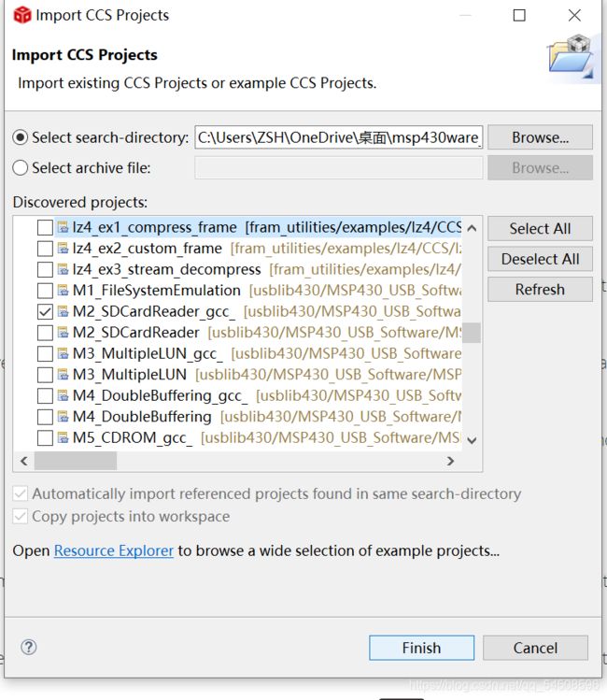Check the M1_FileSystemEmulation project checkbox

(45, 291)
